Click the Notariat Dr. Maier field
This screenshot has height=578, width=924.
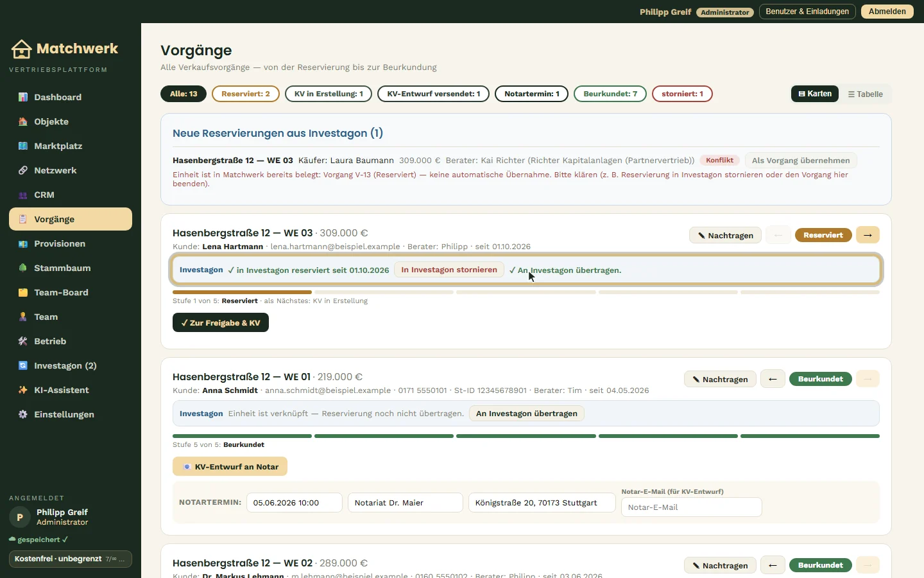tap(406, 503)
